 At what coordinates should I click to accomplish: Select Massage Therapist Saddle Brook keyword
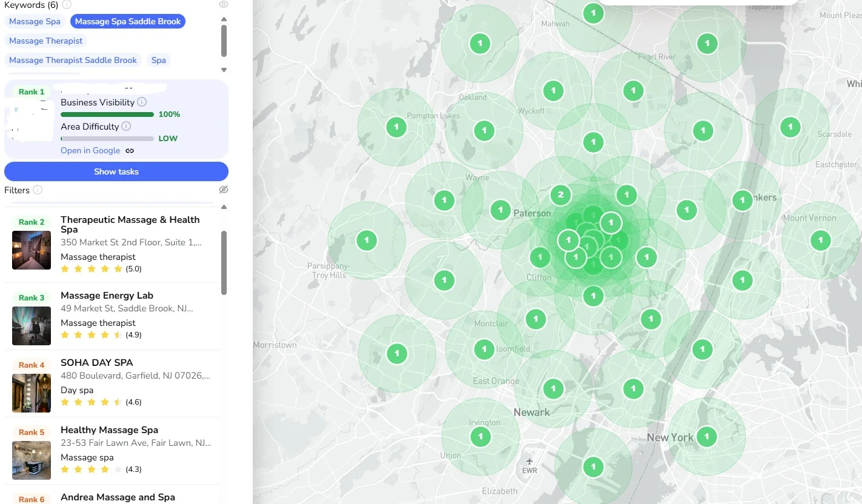click(73, 60)
